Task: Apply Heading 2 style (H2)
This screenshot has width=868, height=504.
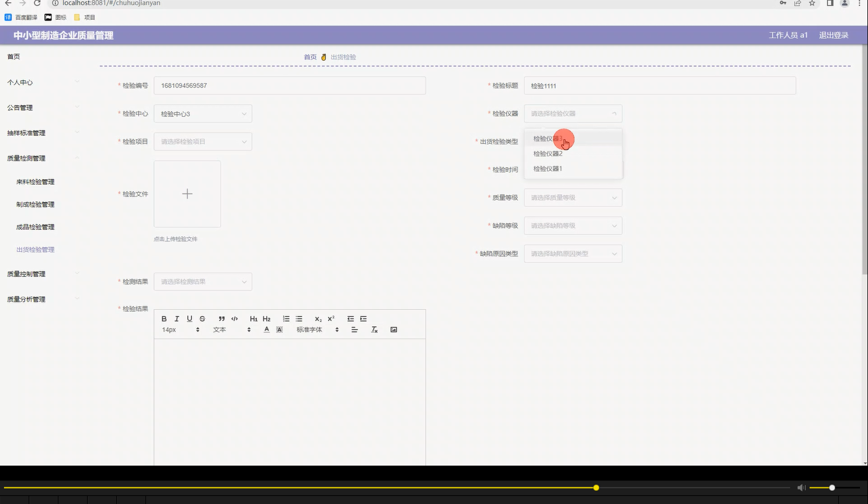Action: click(x=266, y=318)
